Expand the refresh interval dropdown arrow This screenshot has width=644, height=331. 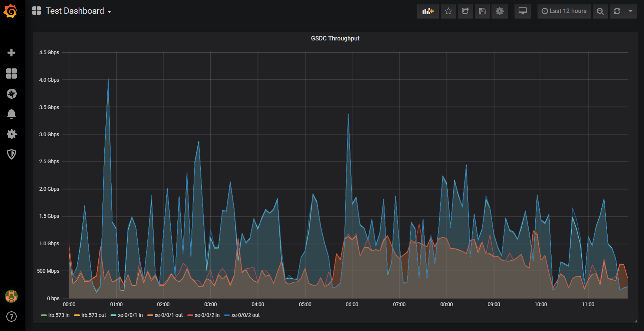click(630, 11)
